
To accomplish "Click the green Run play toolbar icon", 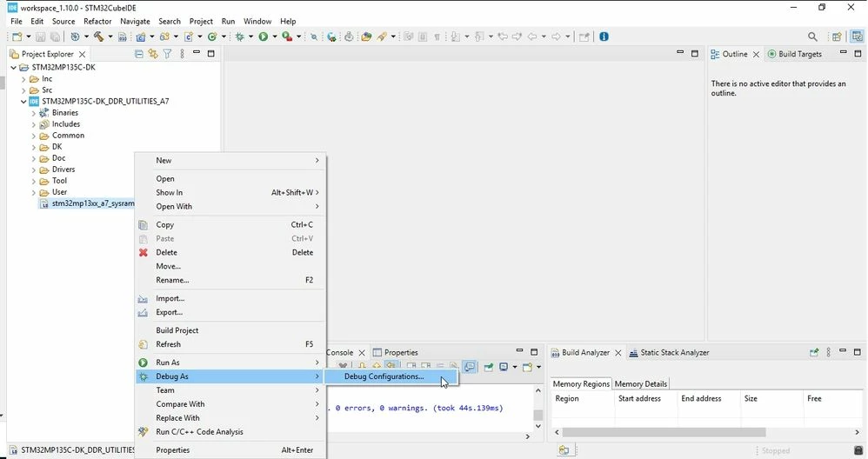I will (x=264, y=37).
